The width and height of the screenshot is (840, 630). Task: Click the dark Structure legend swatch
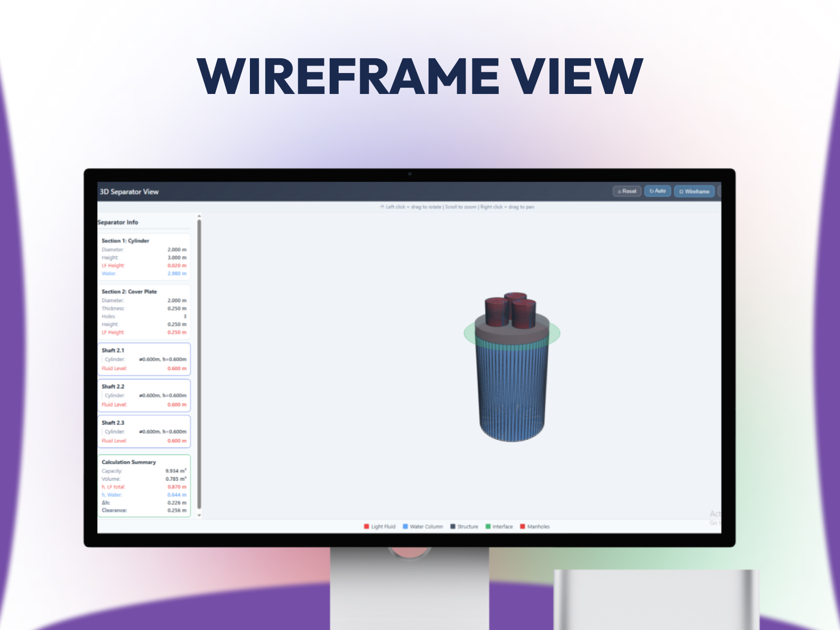453,527
